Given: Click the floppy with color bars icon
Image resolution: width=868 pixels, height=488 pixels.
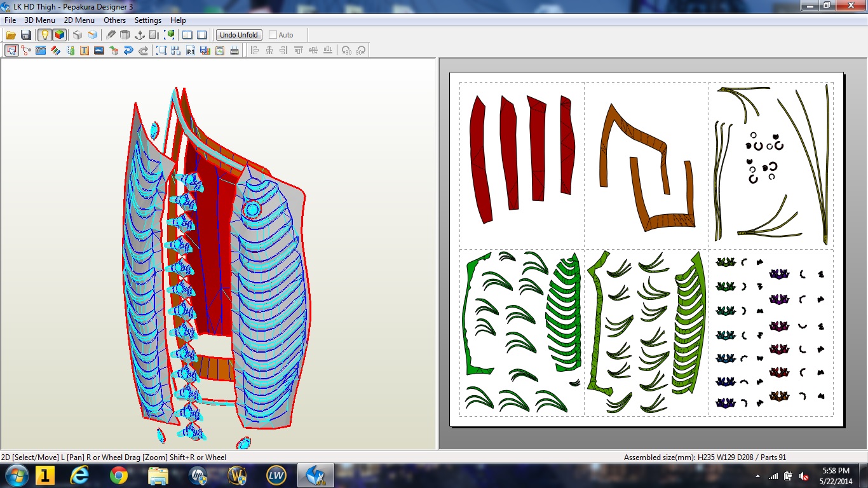Looking at the screenshot, I should 205,50.
